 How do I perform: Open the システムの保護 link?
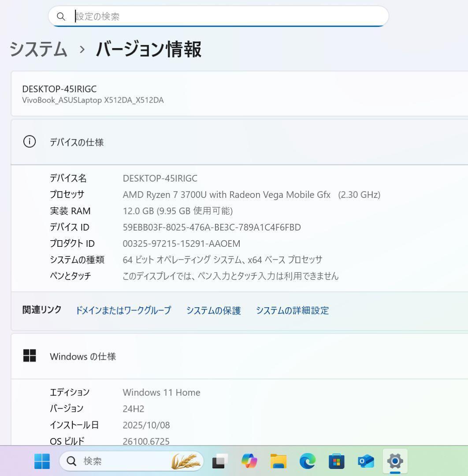coord(213,310)
